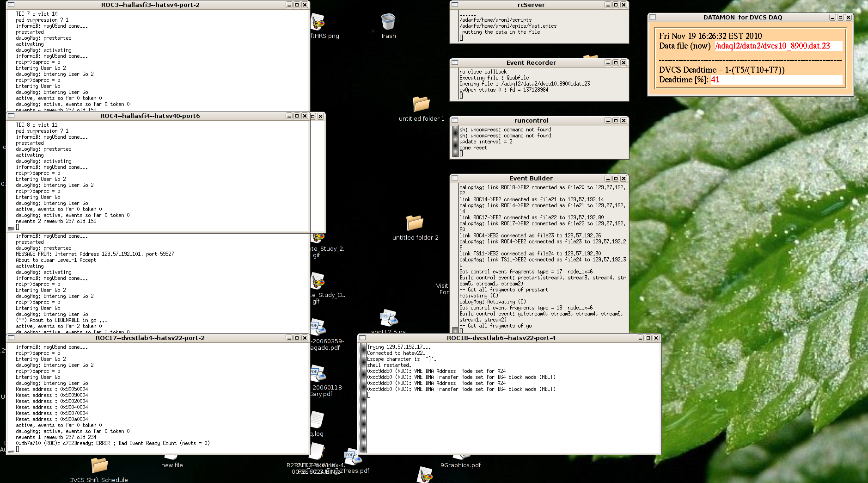Select the Trees.pdf file icon

(x=353, y=457)
